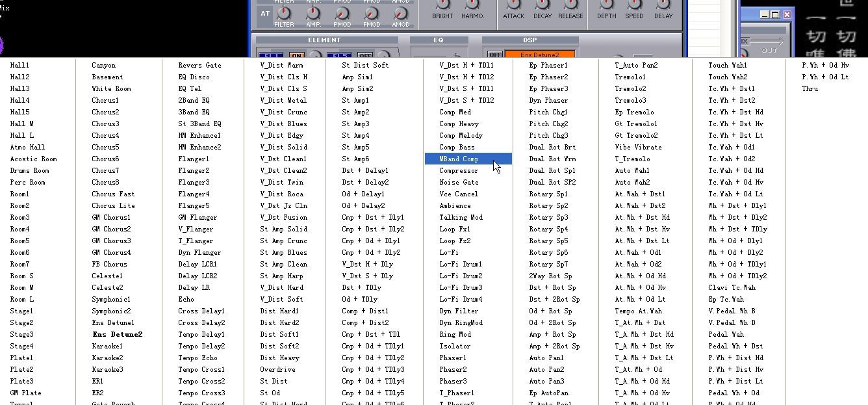Select Chorus Fast effect
The image size is (868, 405).
coord(113,194)
